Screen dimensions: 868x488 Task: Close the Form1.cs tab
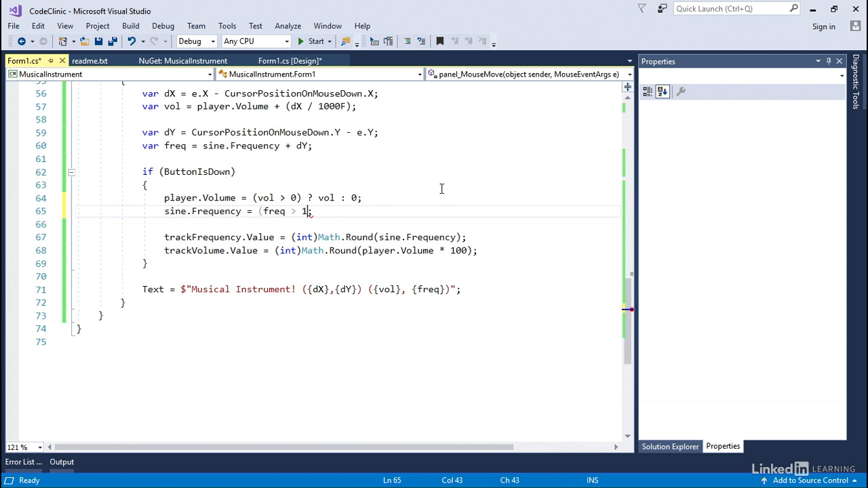pos(62,61)
